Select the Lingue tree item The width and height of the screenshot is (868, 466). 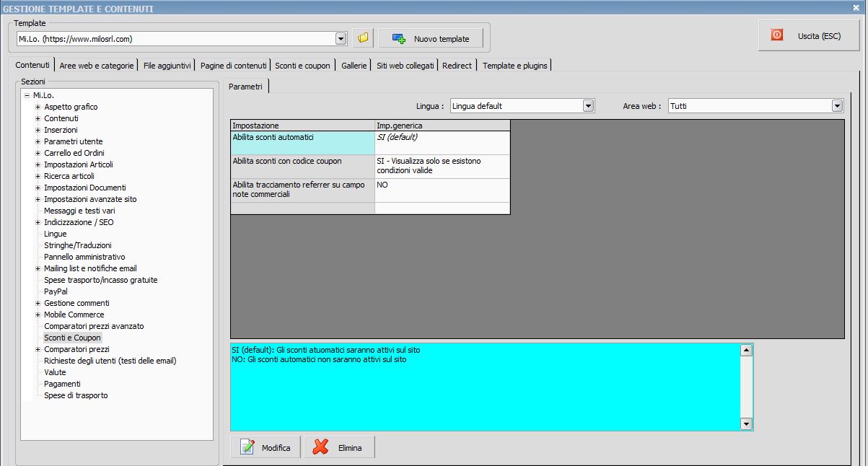(55, 234)
